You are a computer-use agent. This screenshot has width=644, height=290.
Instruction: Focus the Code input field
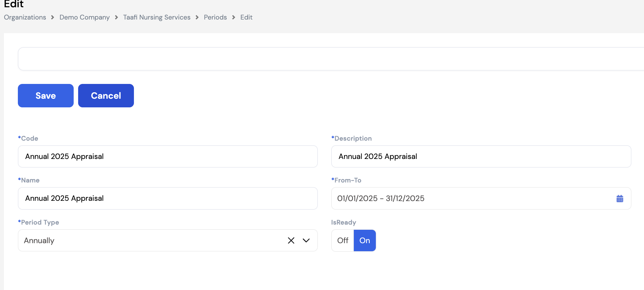[x=168, y=156]
